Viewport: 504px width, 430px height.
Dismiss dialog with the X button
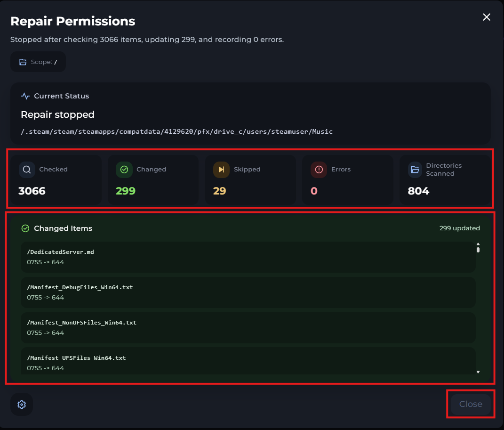(x=487, y=17)
